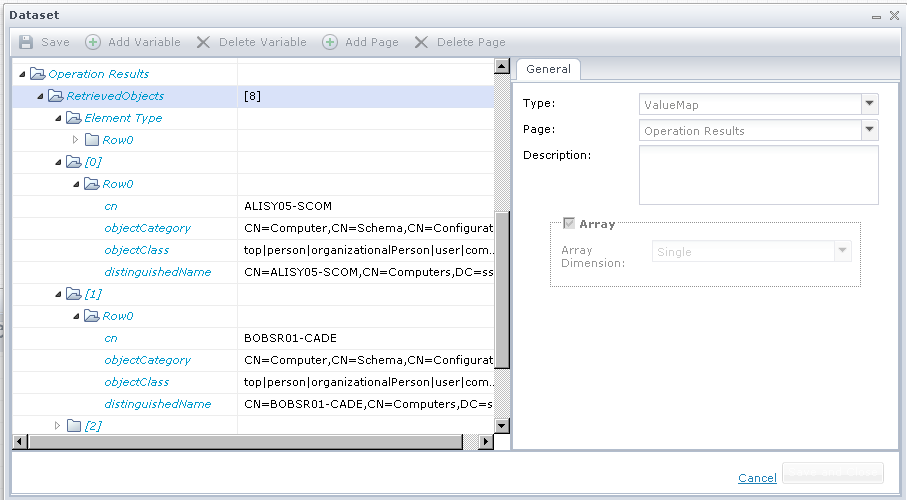The height and width of the screenshot is (500, 907).
Task: Click inside the Description text area
Action: tap(758, 175)
